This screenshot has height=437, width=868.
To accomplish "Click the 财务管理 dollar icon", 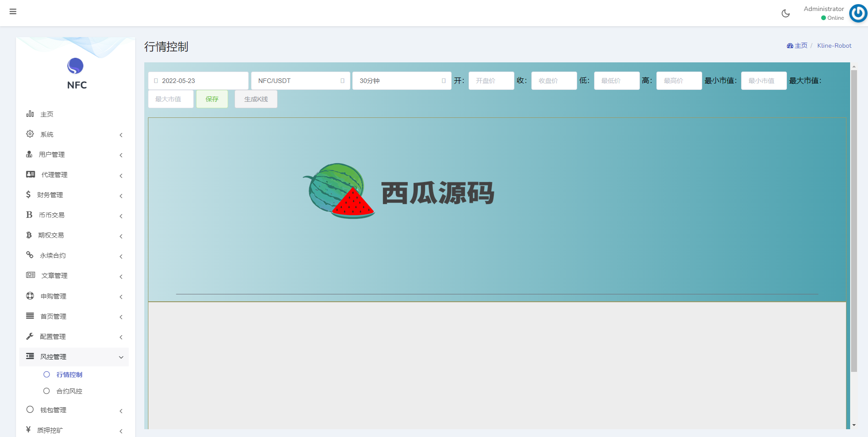I will (28, 194).
